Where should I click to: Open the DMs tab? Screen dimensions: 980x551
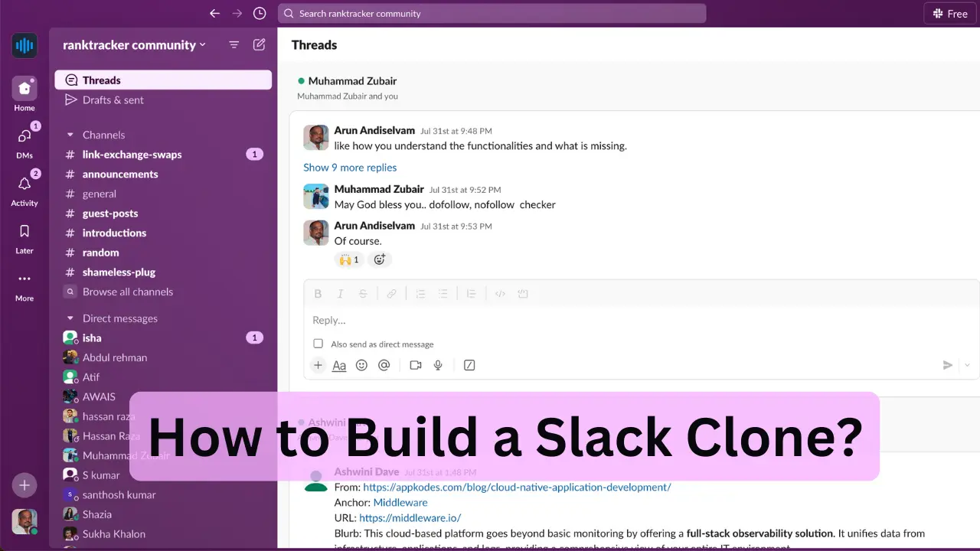tap(24, 142)
